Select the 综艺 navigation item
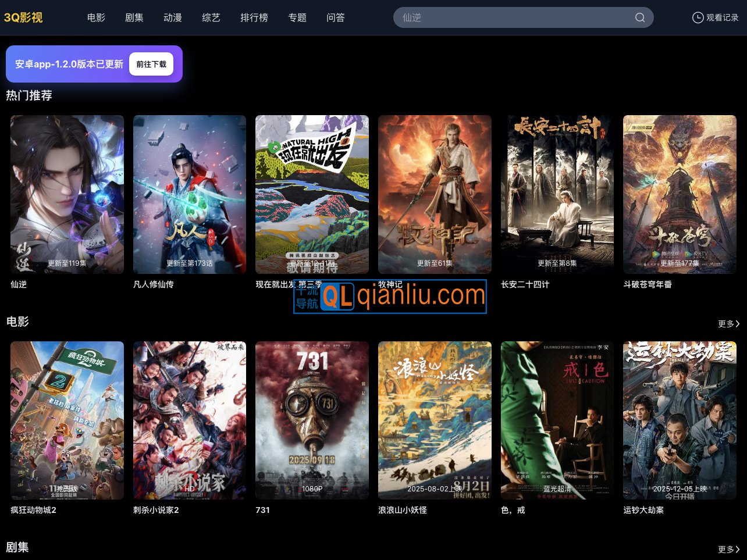Screen dimensions: 747x560 [211, 17]
